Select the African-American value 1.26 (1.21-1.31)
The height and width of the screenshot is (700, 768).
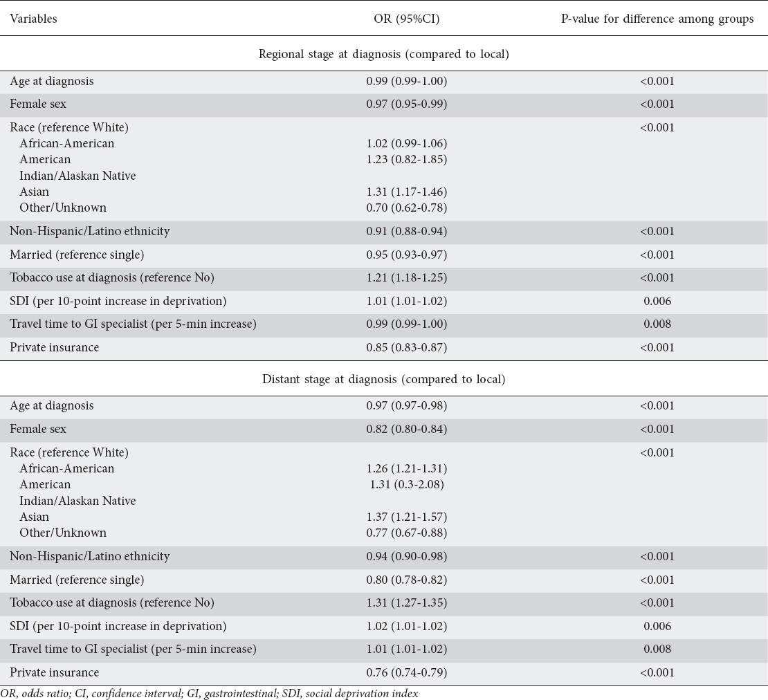point(407,468)
